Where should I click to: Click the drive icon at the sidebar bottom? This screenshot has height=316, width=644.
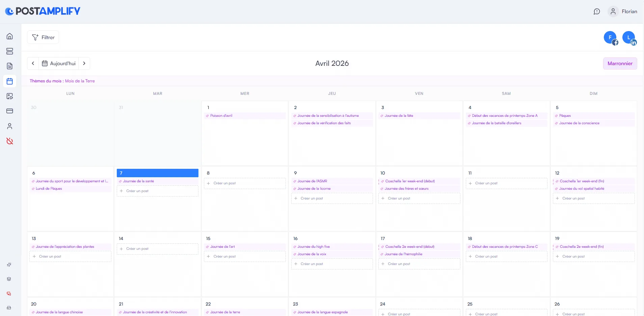coord(9,308)
